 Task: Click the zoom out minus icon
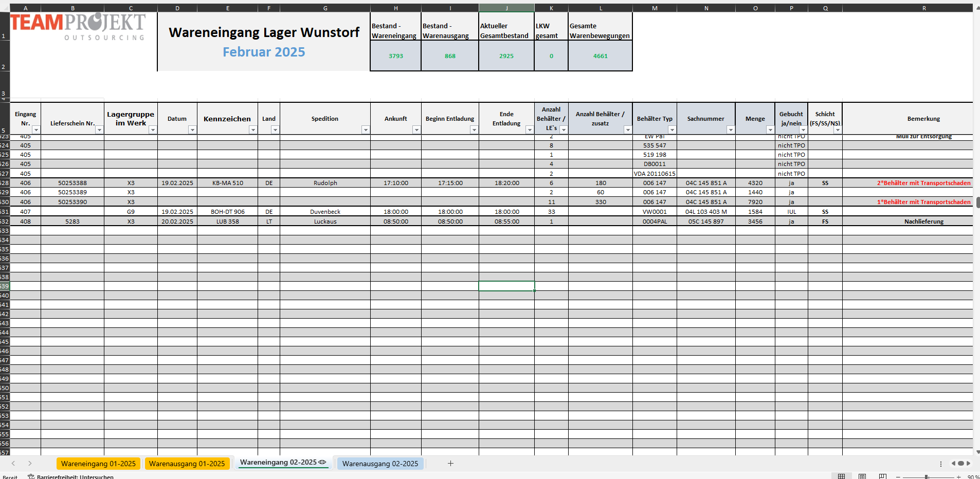(x=898, y=477)
